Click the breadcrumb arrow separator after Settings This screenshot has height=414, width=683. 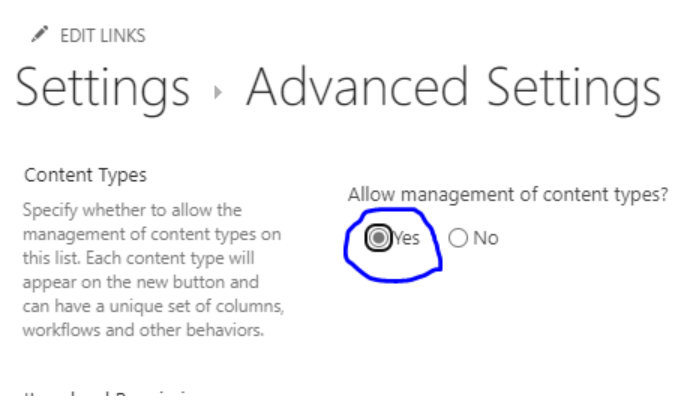click(217, 93)
